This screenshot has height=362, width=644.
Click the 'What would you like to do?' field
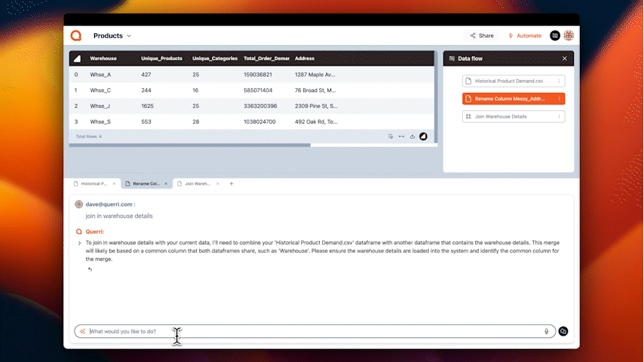[x=302, y=331]
